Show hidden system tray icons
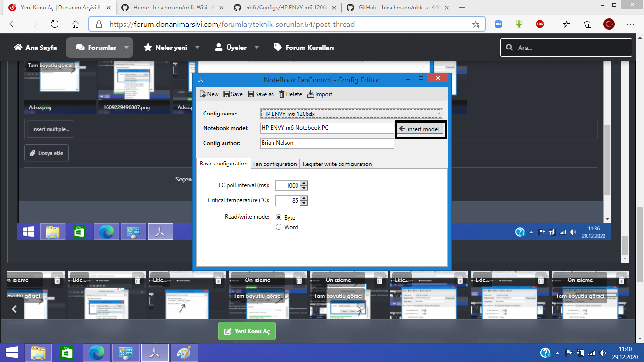Screen dimensions: 644x362 [558, 353]
